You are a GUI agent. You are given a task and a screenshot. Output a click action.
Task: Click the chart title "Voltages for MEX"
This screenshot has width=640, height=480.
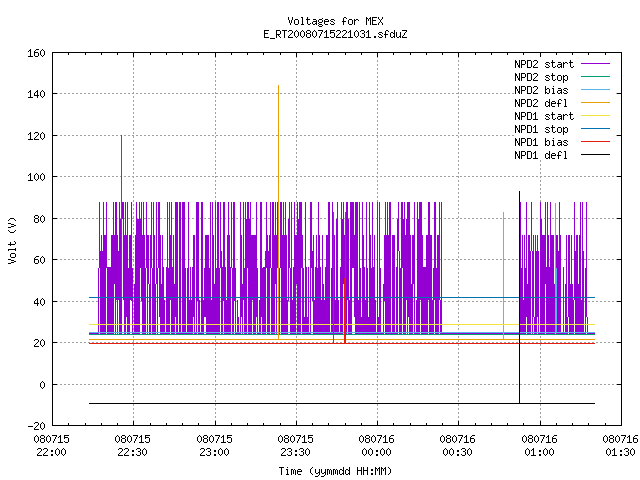click(x=335, y=21)
